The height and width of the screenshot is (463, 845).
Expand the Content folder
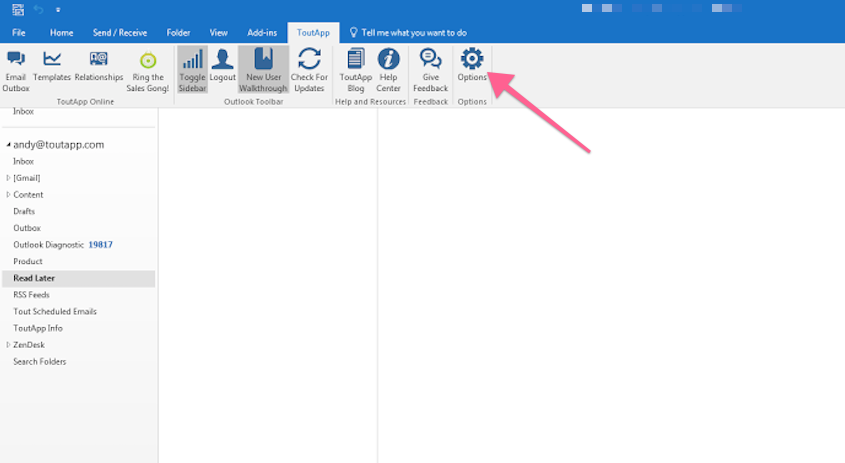(x=8, y=195)
